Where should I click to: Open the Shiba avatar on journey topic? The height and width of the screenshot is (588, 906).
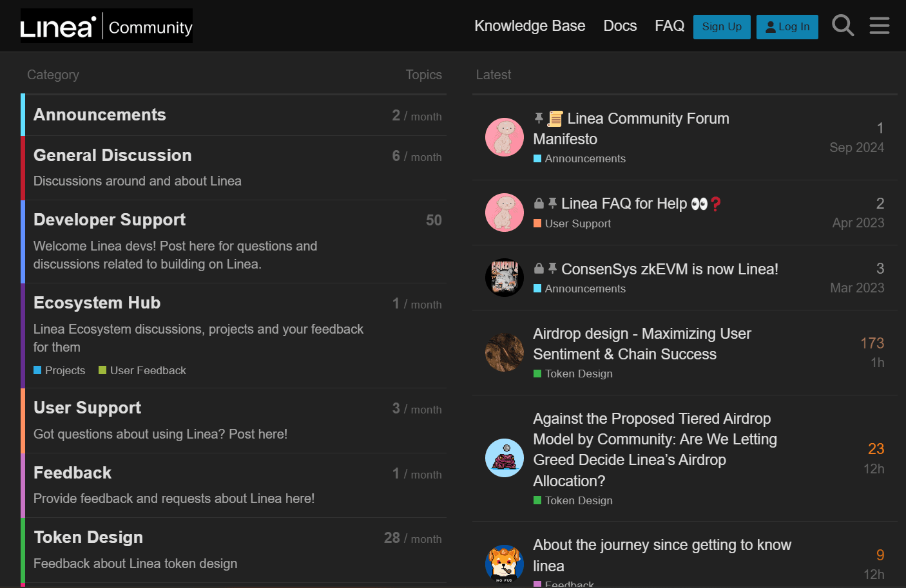[504, 563]
